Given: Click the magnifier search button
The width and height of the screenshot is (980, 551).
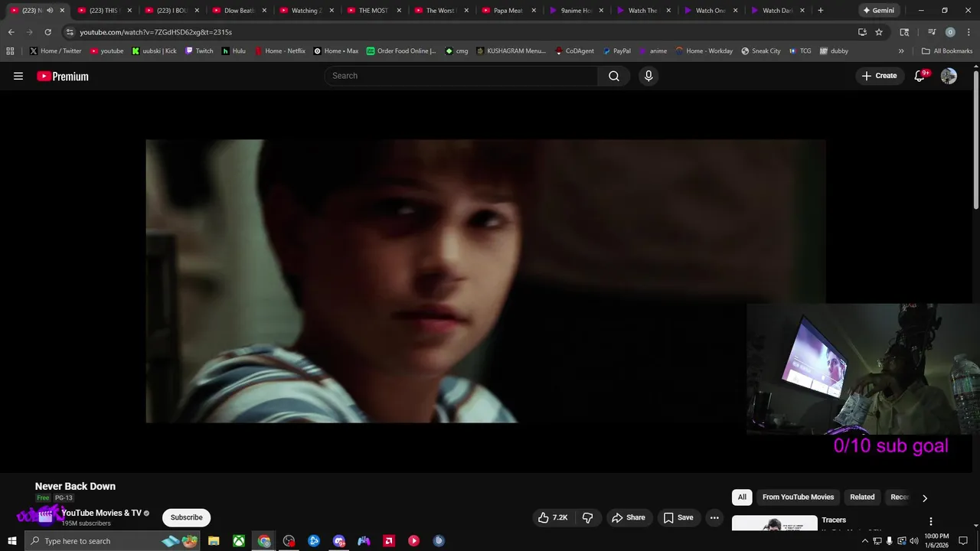Looking at the screenshot, I should pos(614,76).
